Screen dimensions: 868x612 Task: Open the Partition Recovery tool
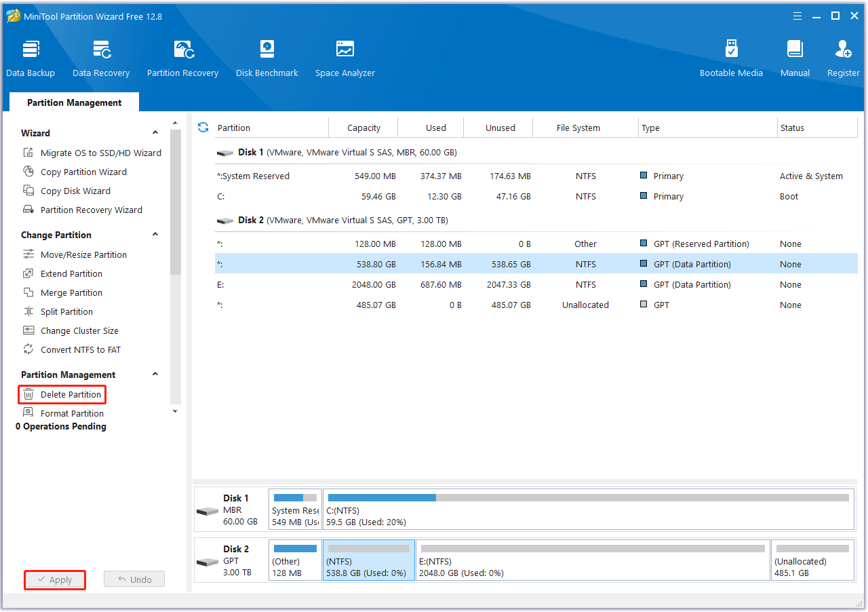pyautogui.click(x=182, y=59)
